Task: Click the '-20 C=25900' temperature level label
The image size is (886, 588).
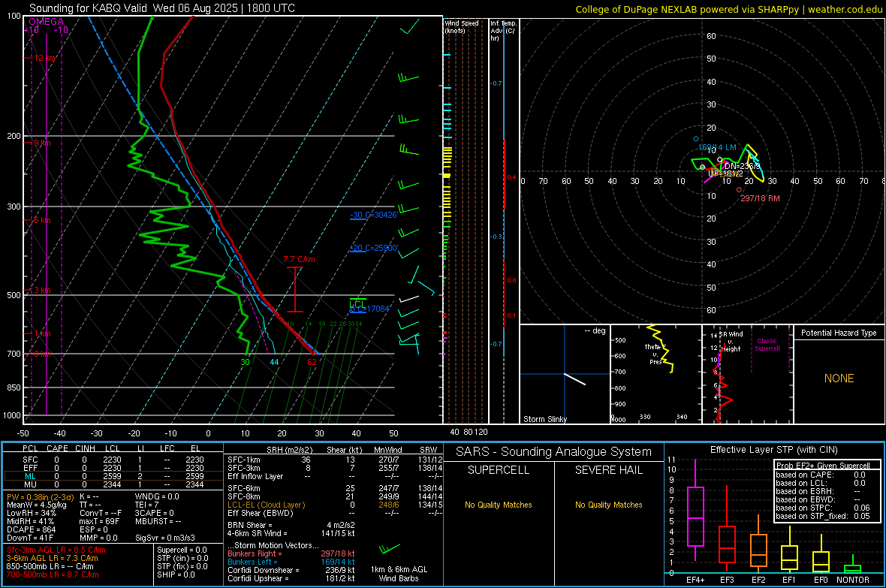Action: pos(374,248)
